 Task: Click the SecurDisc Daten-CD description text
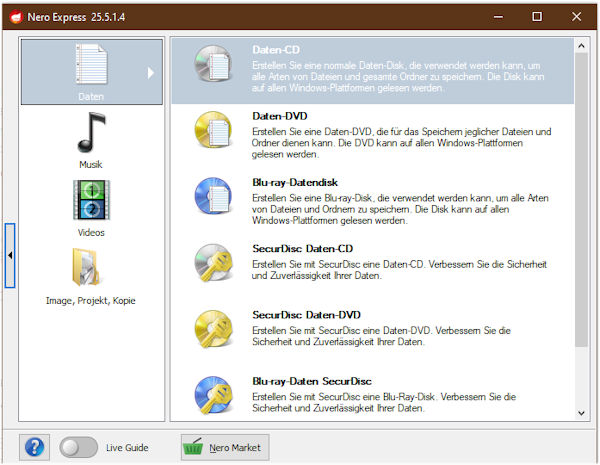pos(399,270)
